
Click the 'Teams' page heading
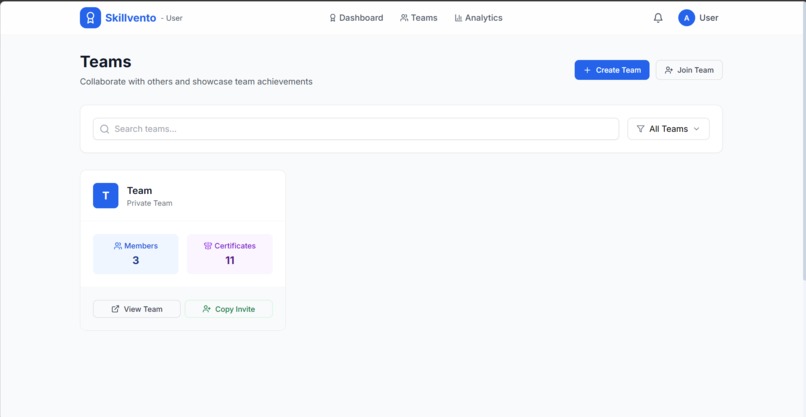coord(106,62)
